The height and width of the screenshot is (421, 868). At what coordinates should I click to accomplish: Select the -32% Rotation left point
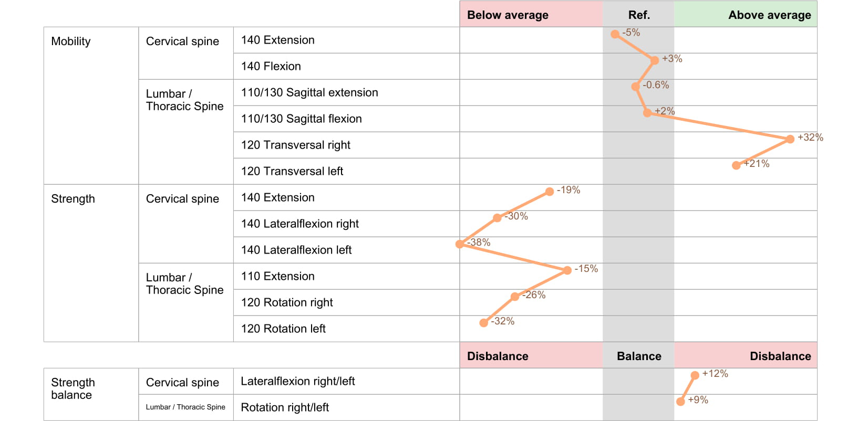[x=483, y=323]
